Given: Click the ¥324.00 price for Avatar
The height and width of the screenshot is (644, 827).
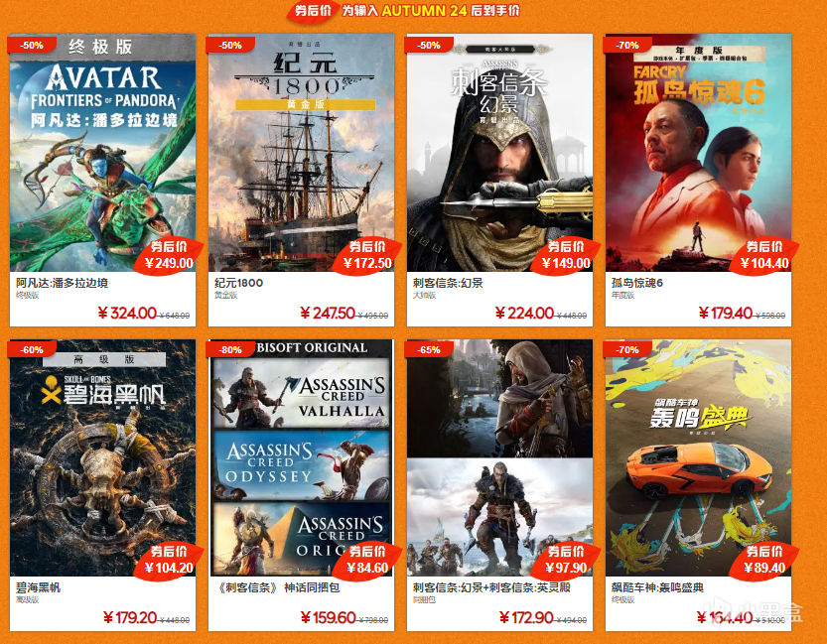Looking at the screenshot, I should [127, 313].
